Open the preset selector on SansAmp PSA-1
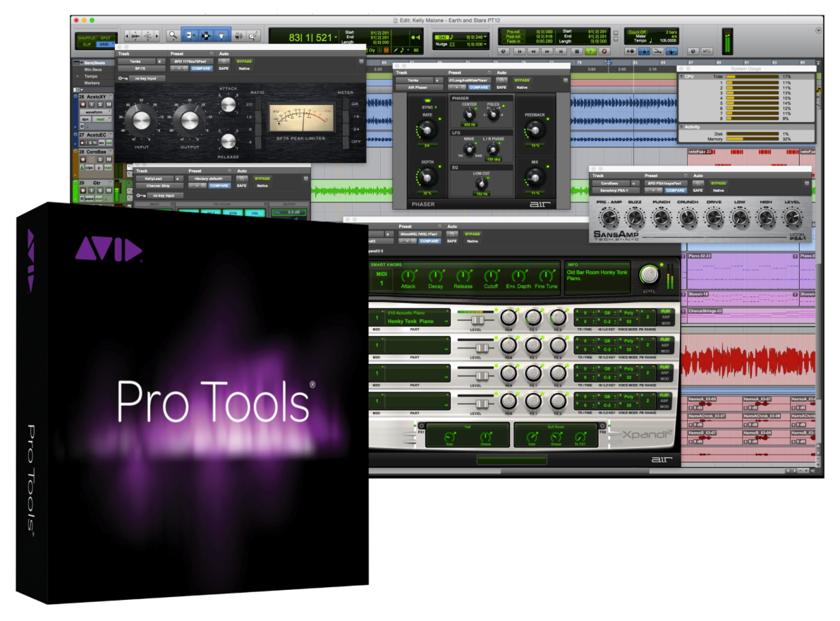This screenshot has width=840, height=621. [x=666, y=183]
